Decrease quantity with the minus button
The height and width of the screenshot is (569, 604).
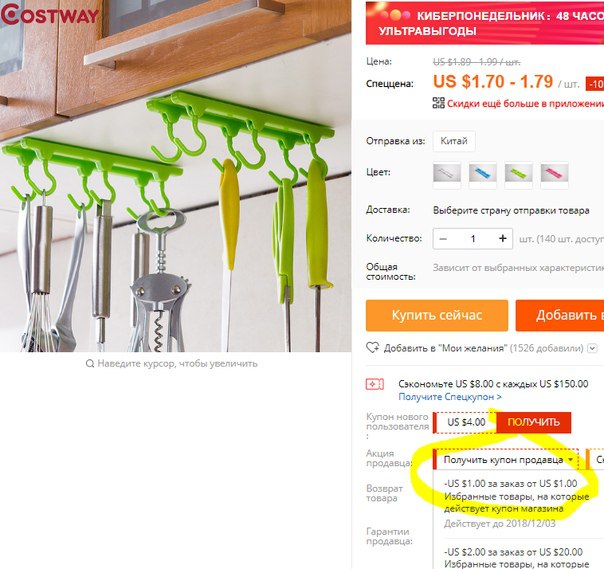pyautogui.click(x=443, y=238)
